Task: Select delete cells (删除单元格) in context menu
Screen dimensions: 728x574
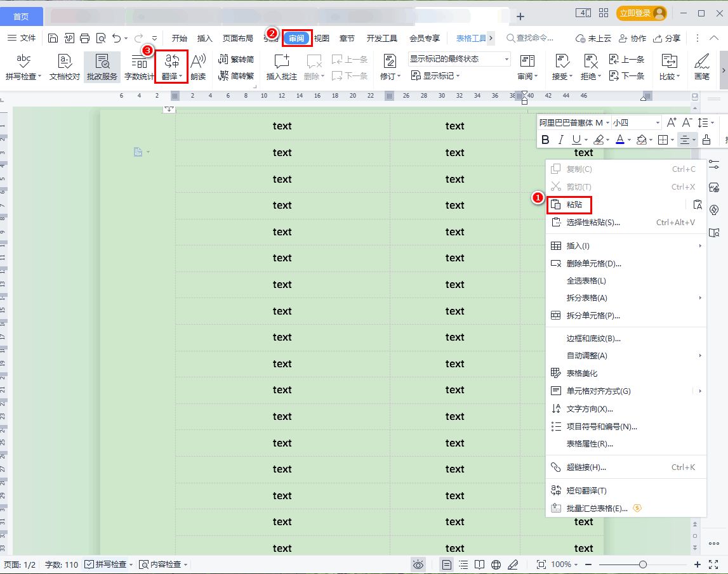Action: tap(626, 264)
